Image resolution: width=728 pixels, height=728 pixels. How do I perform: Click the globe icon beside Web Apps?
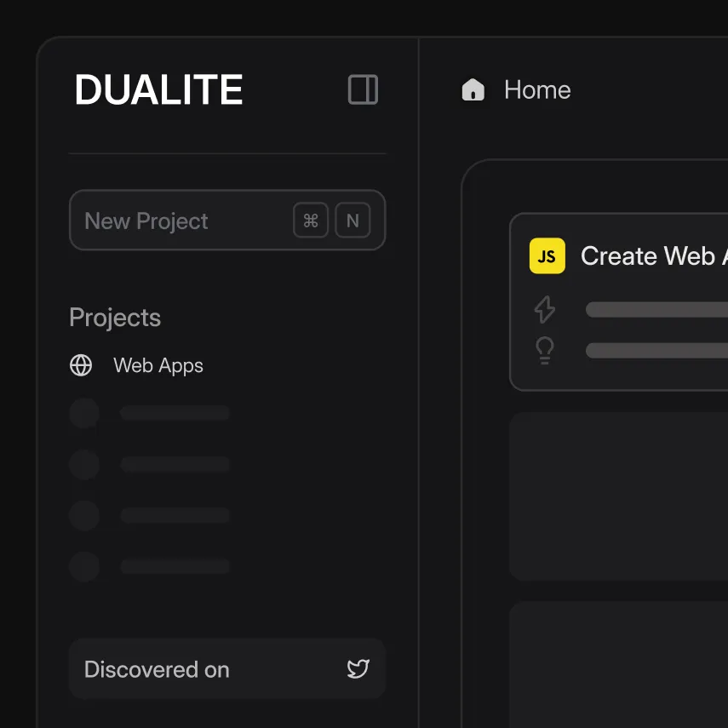coord(81,365)
